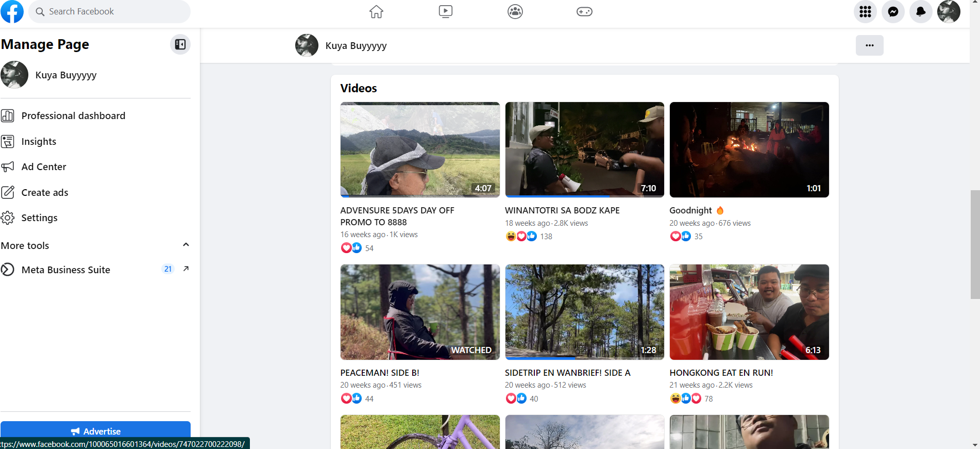
Task: Open Meta Business Suite external link arrow
Action: point(186,269)
